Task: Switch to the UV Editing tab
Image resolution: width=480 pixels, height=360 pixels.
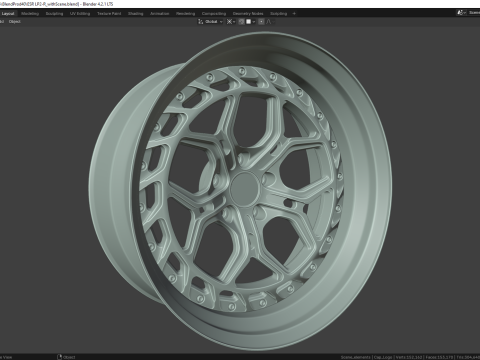Action: point(80,14)
